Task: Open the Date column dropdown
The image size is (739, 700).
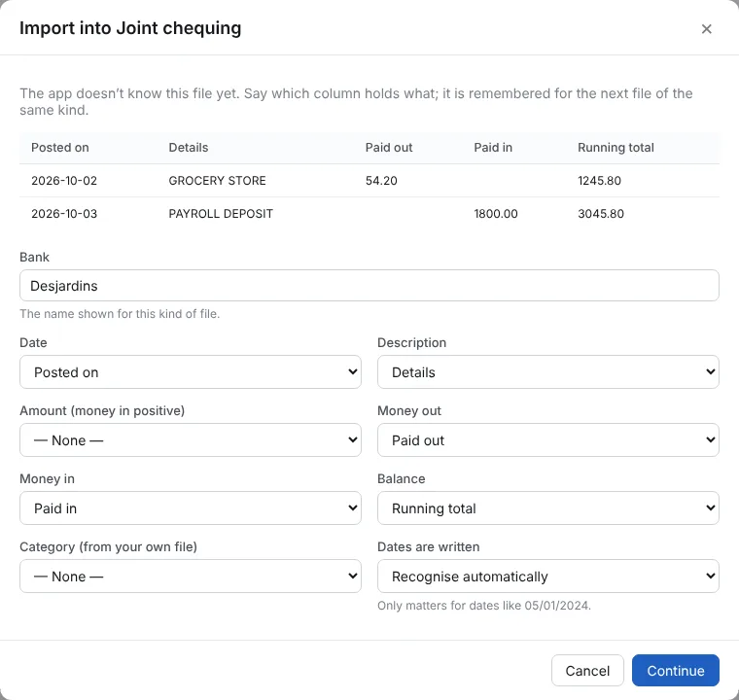Action: coord(191,372)
